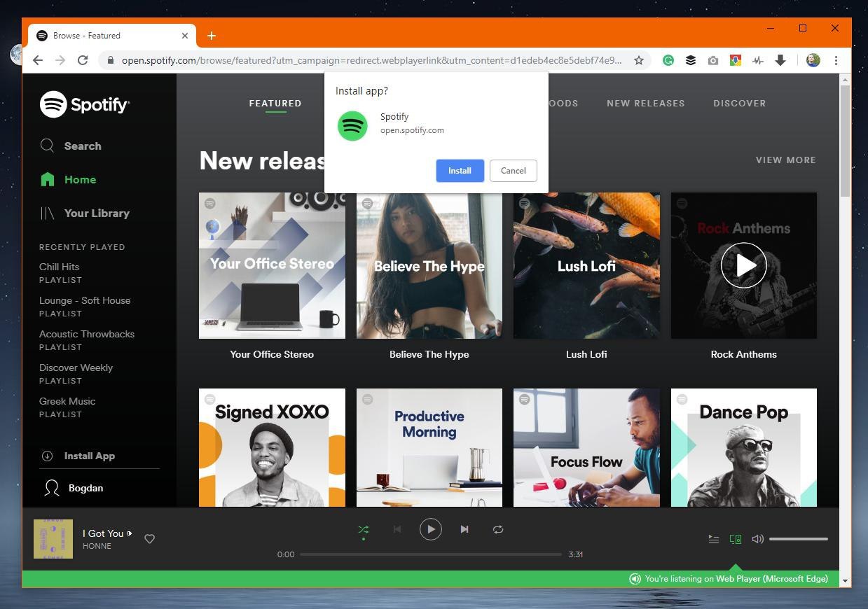
Task: Click artist name HONNE
Action: point(97,546)
